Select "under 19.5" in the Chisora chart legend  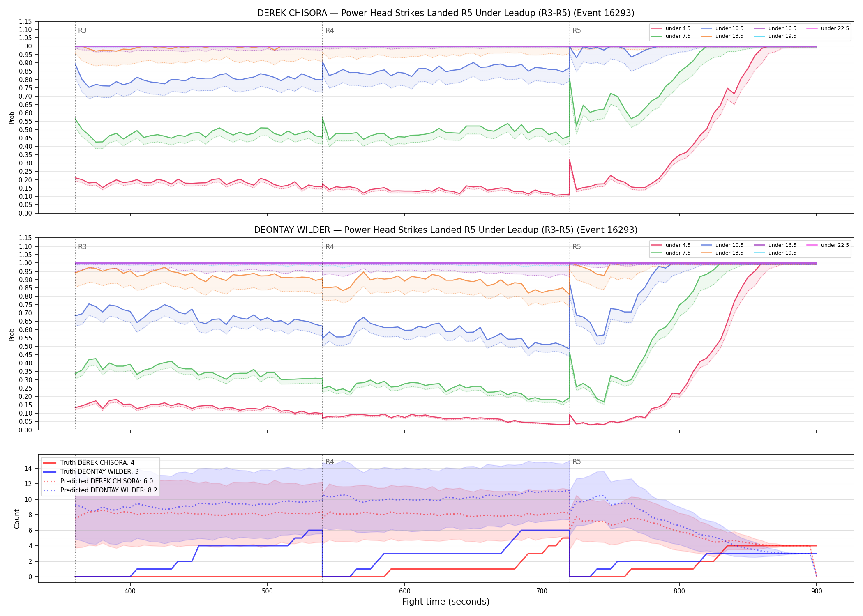click(x=775, y=36)
